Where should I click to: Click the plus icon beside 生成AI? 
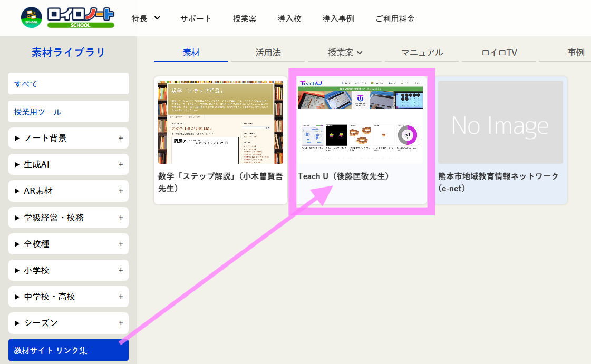pos(121,164)
